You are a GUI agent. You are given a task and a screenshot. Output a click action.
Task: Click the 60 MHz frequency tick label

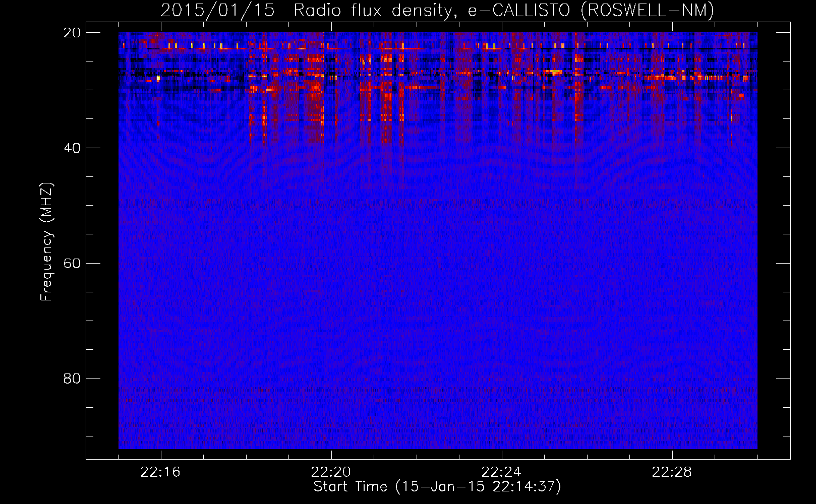click(72, 264)
